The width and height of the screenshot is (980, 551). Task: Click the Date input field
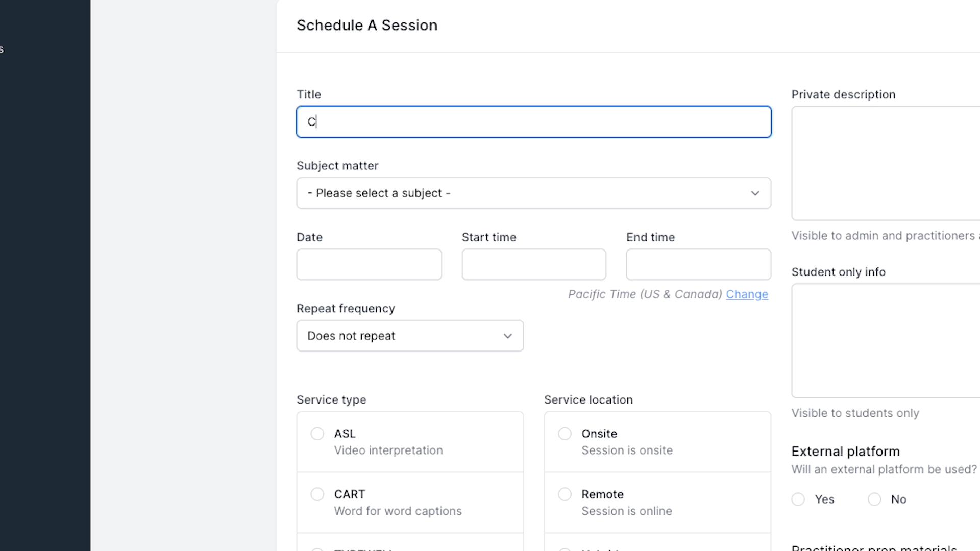pyautogui.click(x=369, y=264)
